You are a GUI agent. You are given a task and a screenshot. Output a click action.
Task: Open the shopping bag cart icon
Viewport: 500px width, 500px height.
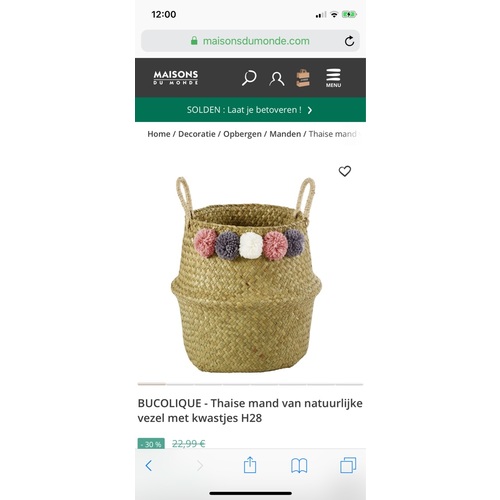(x=303, y=78)
